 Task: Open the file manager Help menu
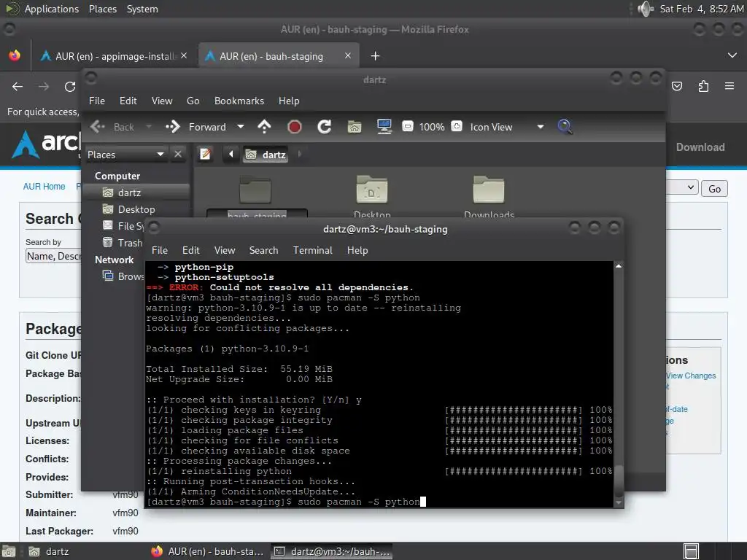289,101
